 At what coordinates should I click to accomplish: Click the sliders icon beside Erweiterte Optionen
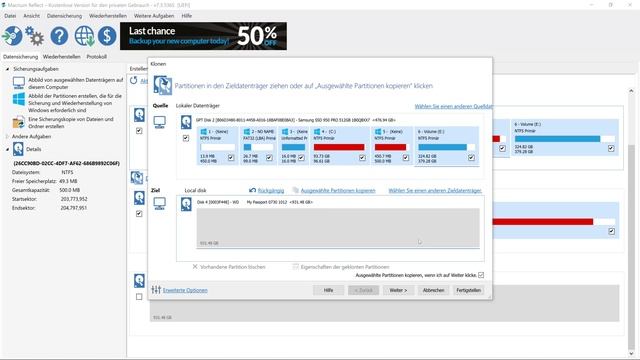pos(156,290)
